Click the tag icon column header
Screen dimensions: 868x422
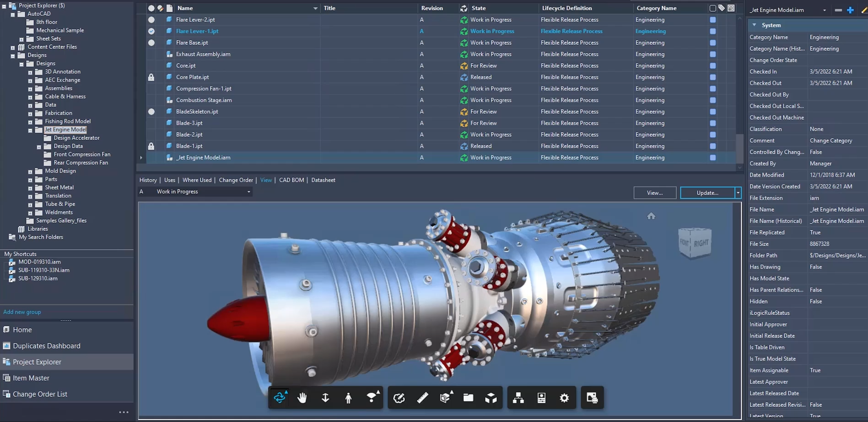click(722, 8)
